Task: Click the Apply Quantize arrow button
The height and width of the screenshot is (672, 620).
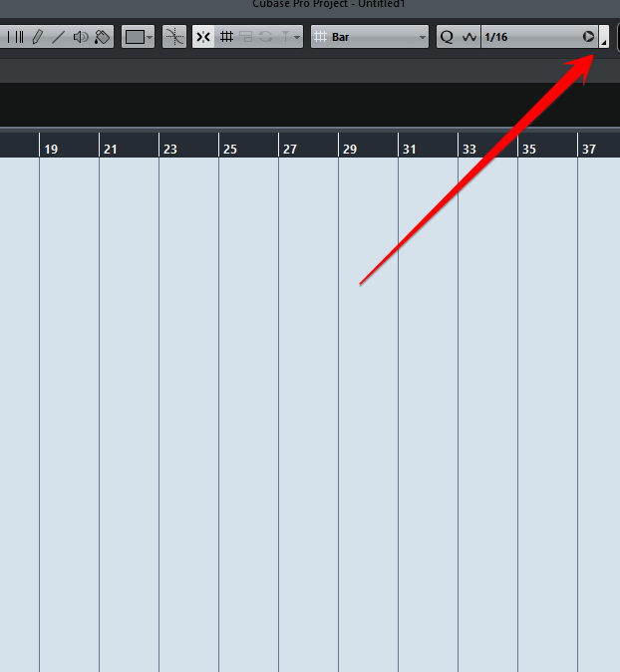Action: pyautogui.click(x=589, y=37)
